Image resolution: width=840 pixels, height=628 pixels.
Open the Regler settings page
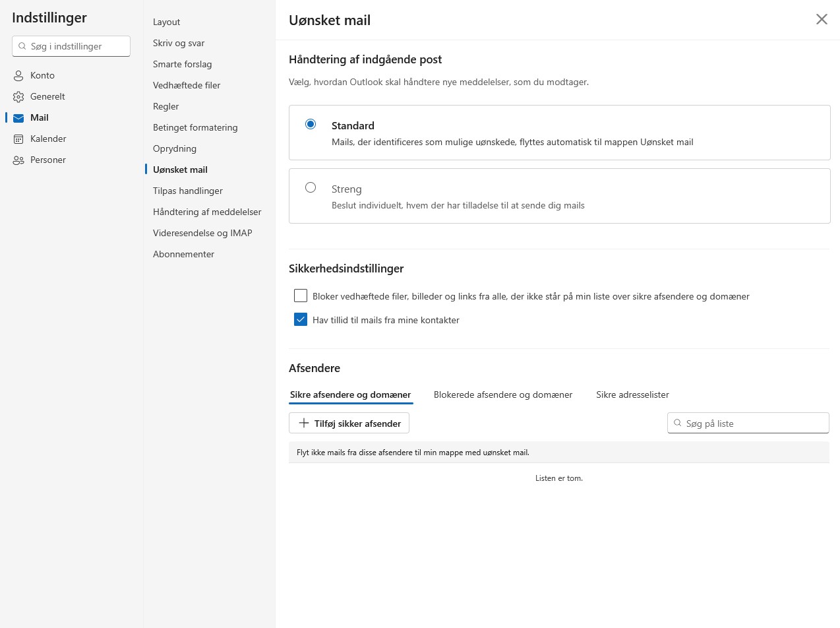click(166, 106)
